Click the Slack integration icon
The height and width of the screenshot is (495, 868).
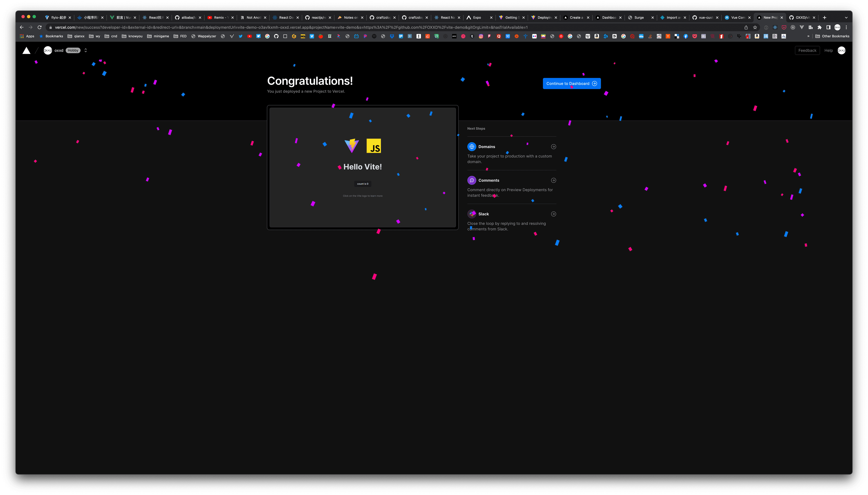(472, 214)
